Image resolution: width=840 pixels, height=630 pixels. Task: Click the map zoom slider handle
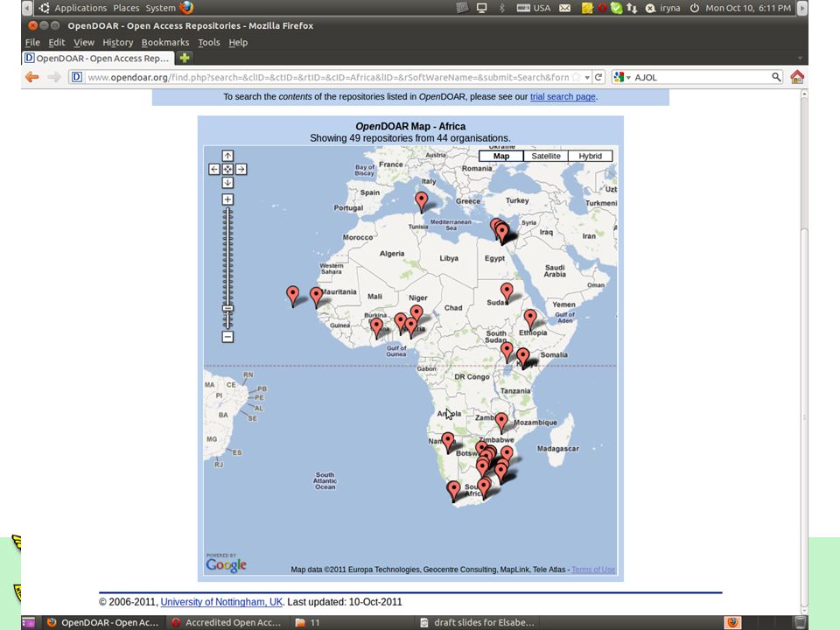coord(227,309)
